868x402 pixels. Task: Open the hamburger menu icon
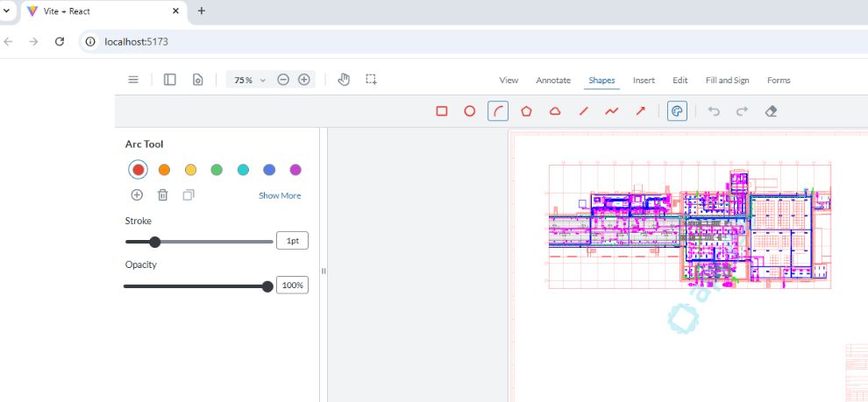(133, 80)
